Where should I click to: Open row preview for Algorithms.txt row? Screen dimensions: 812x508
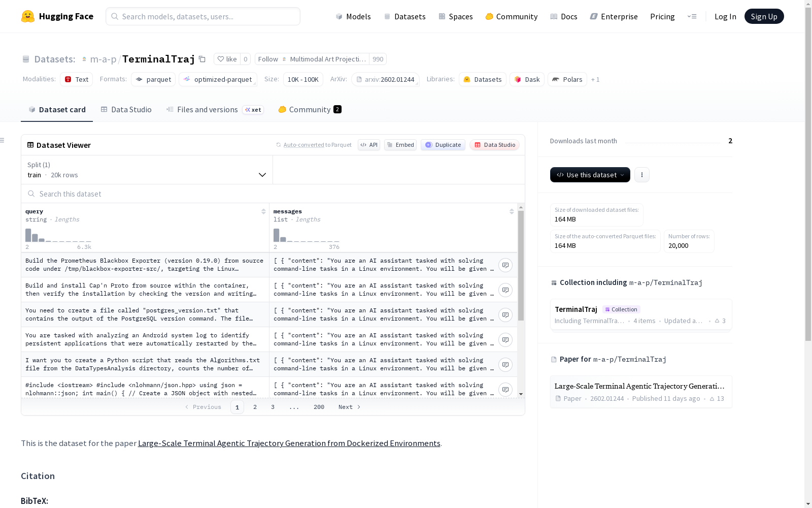505,365
